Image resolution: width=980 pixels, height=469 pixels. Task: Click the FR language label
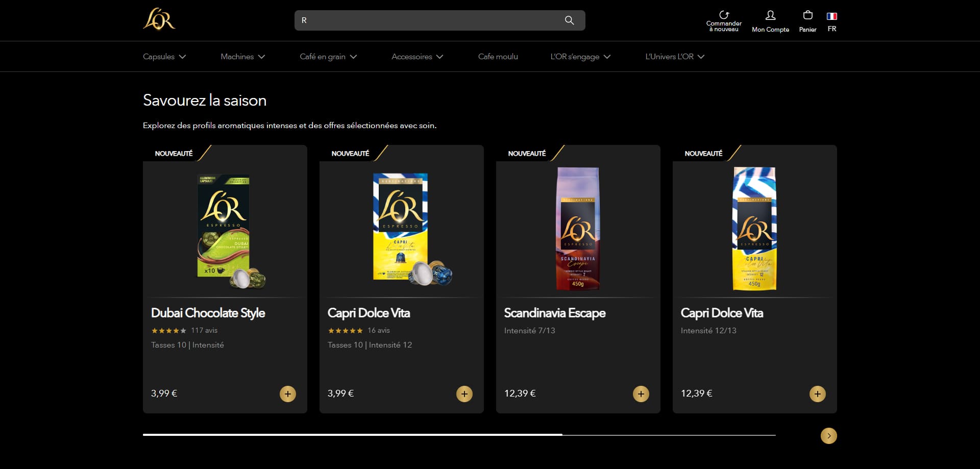click(832, 29)
